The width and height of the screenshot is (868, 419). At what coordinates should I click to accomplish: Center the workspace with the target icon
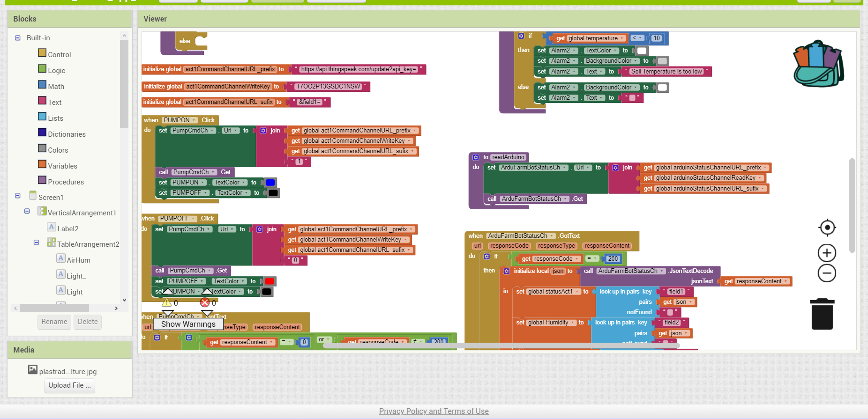[x=827, y=228]
